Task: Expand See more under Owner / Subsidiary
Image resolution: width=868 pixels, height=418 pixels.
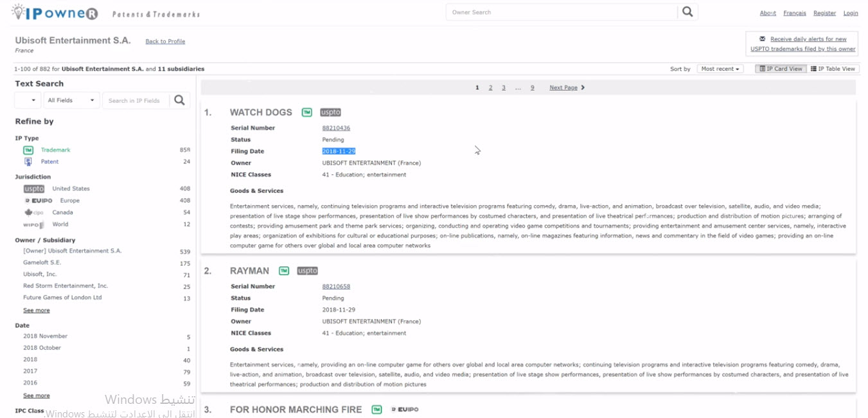Action: pyautogui.click(x=37, y=311)
